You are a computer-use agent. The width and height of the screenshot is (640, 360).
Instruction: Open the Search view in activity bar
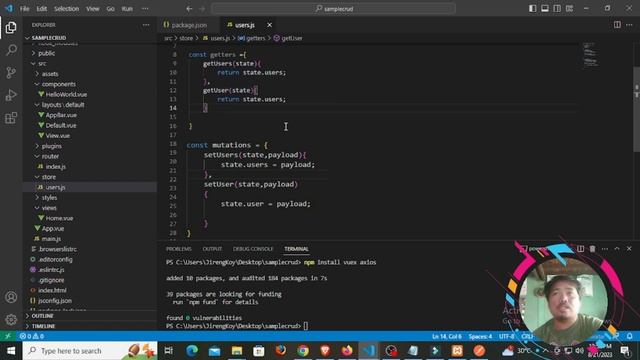[11, 50]
